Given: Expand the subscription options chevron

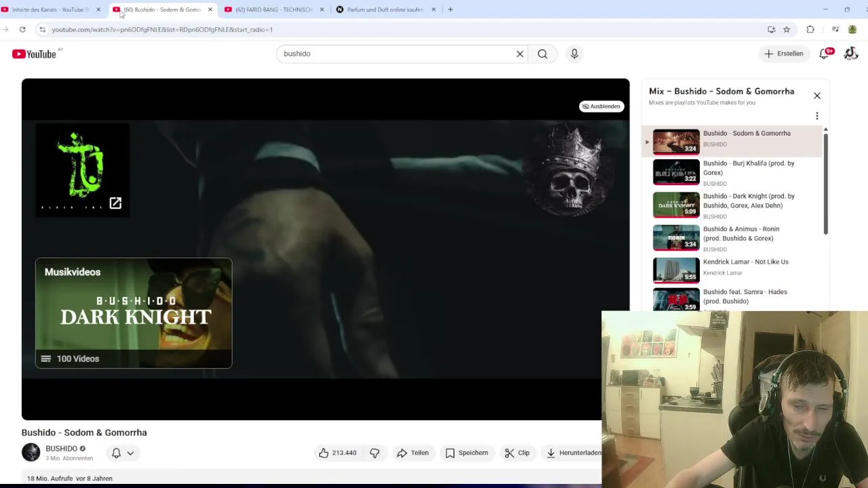Looking at the screenshot, I should [130, 453].
